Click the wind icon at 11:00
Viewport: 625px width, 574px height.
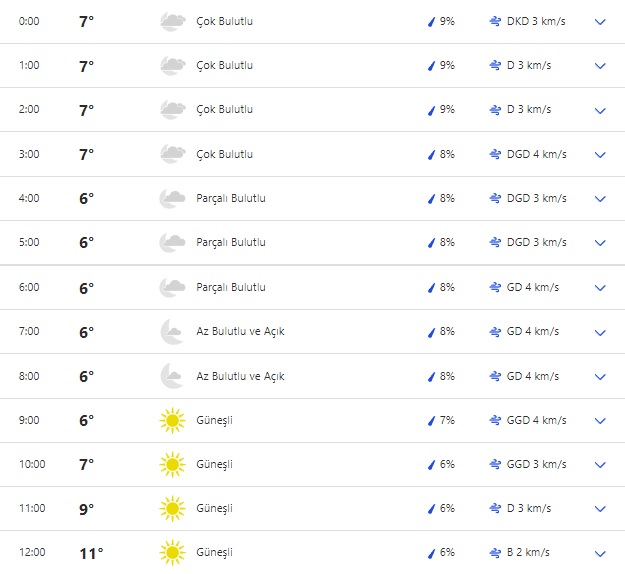pyautogui.click(x=495, y=508)
